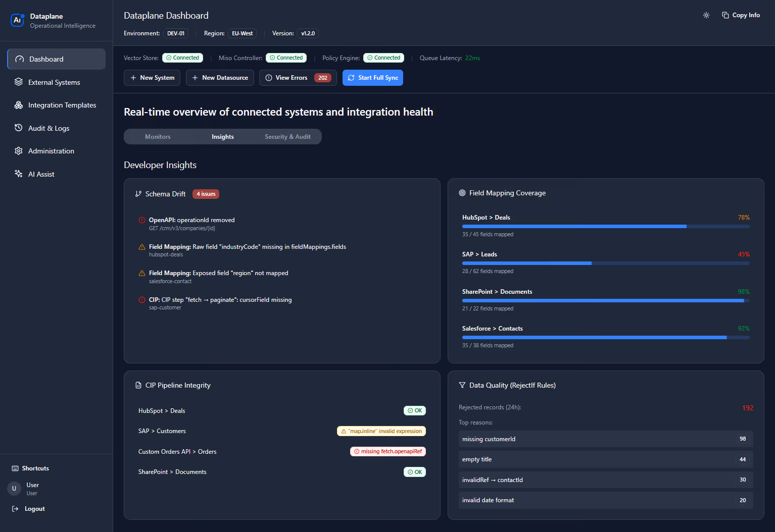Viewport: 775px width, 532px height.
Task: Click the rejected records count 192
Action: click(748, 408)
